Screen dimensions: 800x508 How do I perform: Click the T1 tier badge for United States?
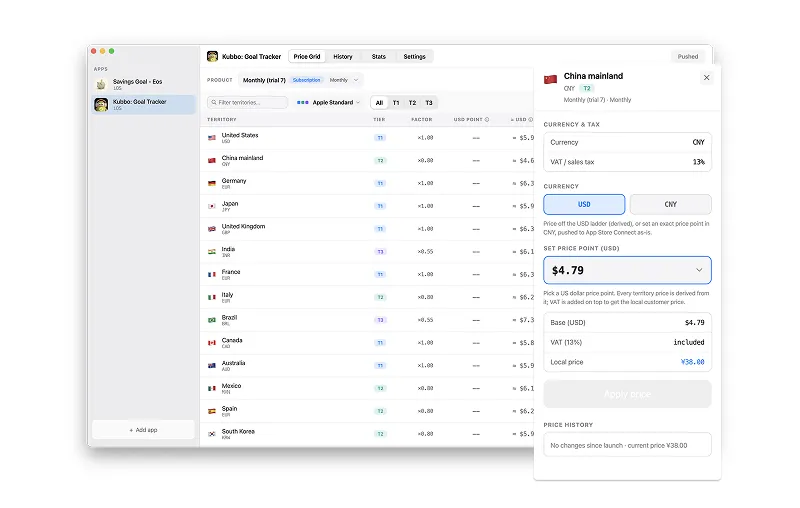380,138
